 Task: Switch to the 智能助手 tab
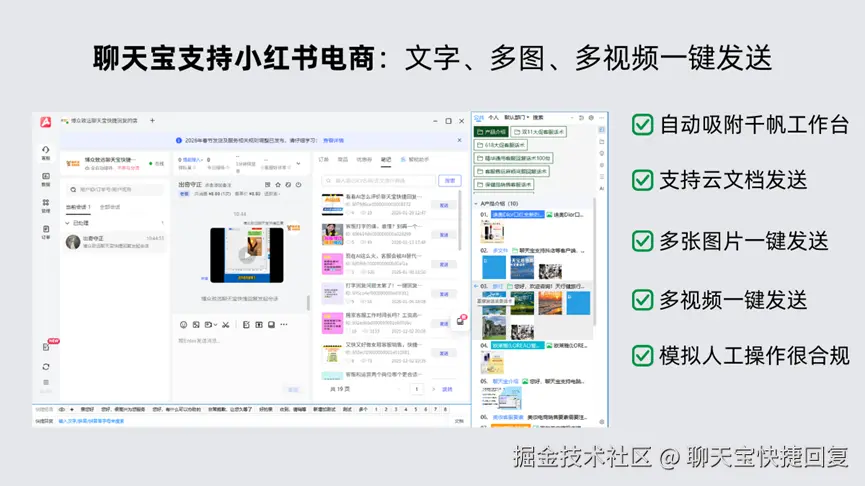[414, 160]
